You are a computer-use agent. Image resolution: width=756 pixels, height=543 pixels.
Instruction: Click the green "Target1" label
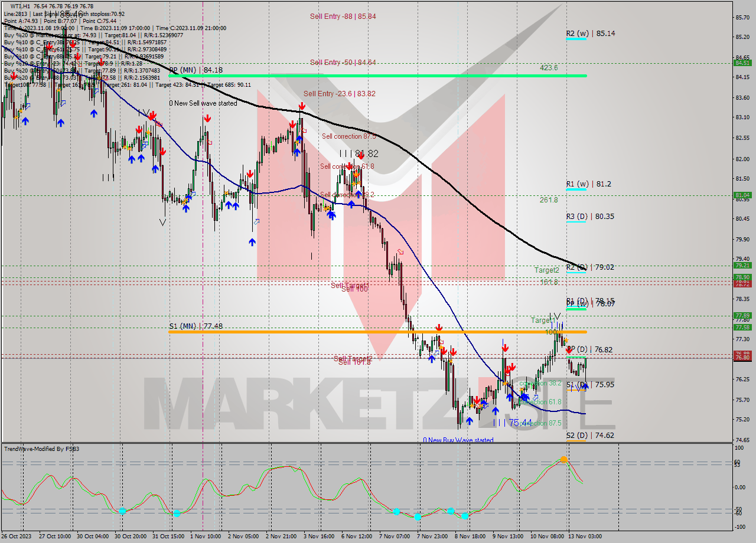pyautogui.click(x=542, y=320)
